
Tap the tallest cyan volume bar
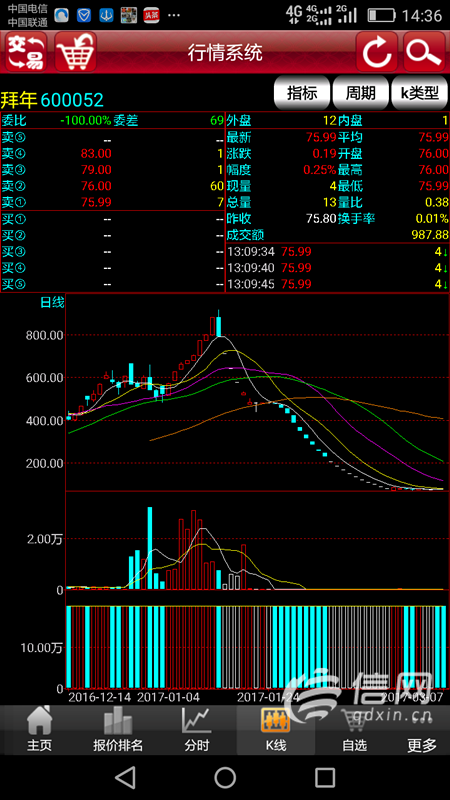pos(149,548)
